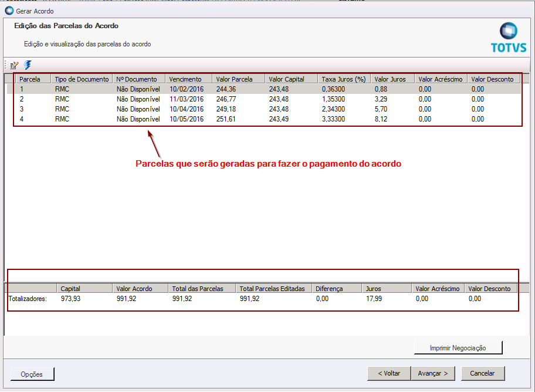This screenshot has width=535, height=392.
Task: Select the Tipo de Documento column header
Action: [x=82, y=79]
